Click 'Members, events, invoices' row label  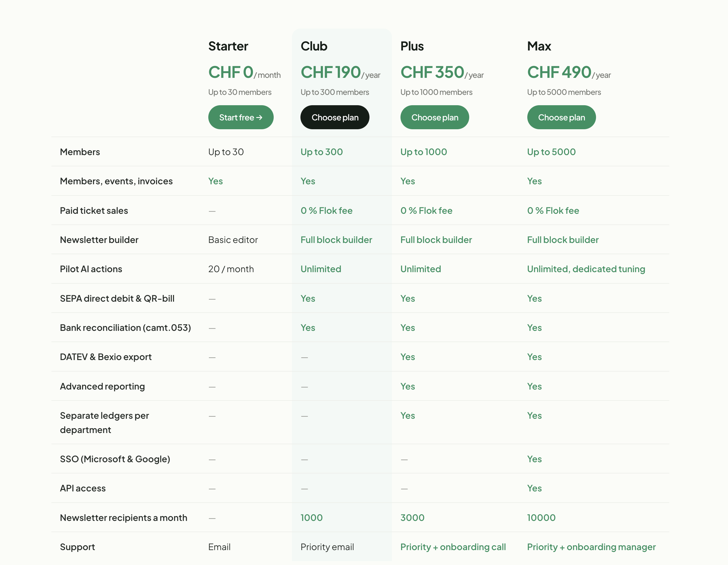coord(116,181)
